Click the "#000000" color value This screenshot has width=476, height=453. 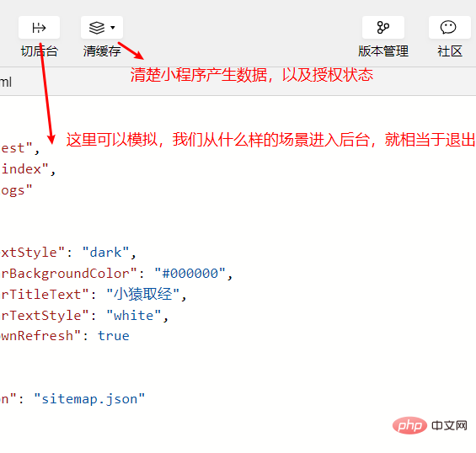190,274
